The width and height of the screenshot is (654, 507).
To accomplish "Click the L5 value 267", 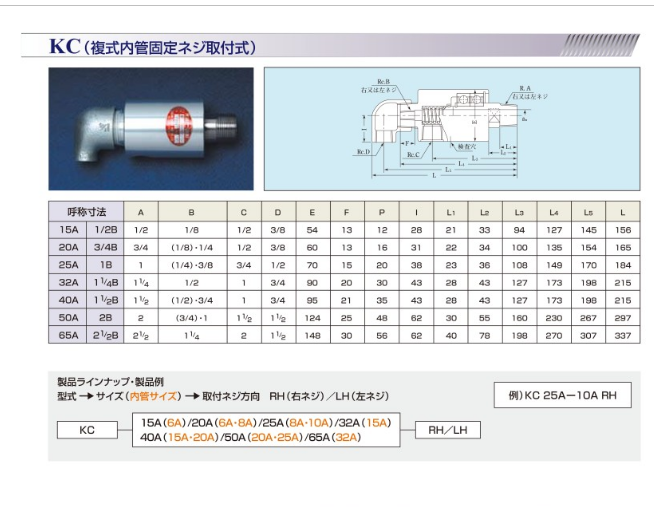I will pos(588,318).
